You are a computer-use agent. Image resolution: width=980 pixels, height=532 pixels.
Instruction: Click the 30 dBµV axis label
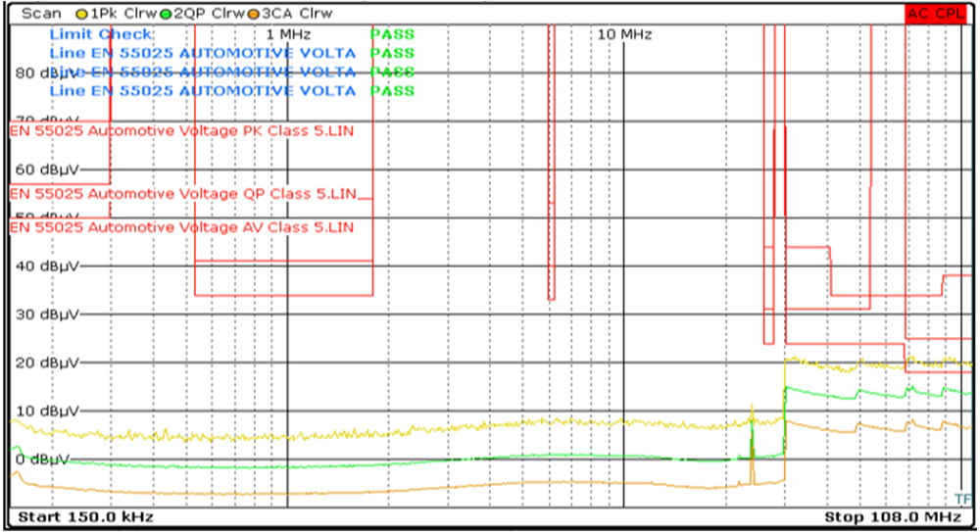click(x=46, y=314)
